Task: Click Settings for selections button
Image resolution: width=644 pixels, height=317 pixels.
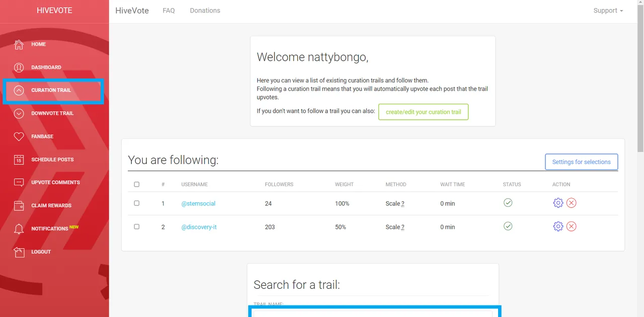Action: coord(581,162)
